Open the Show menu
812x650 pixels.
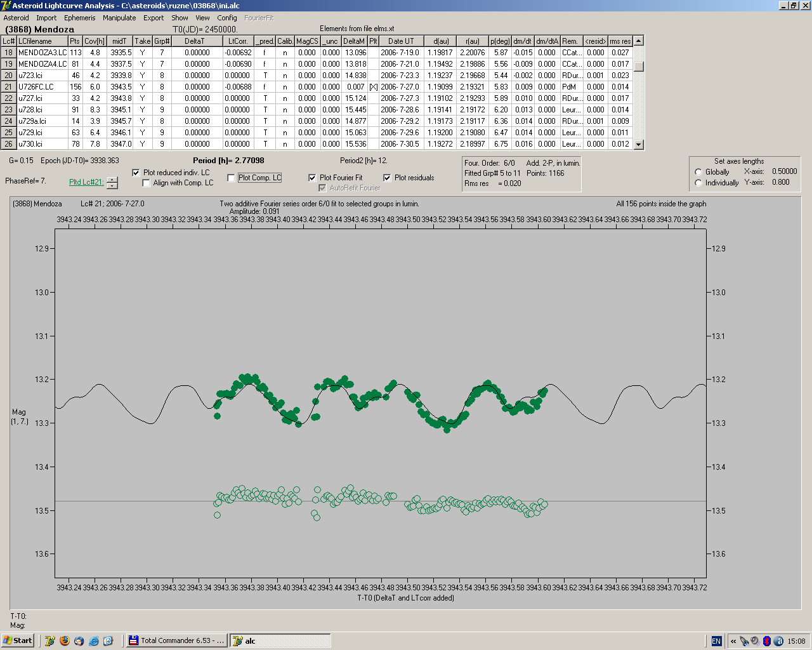click(180, 18)
